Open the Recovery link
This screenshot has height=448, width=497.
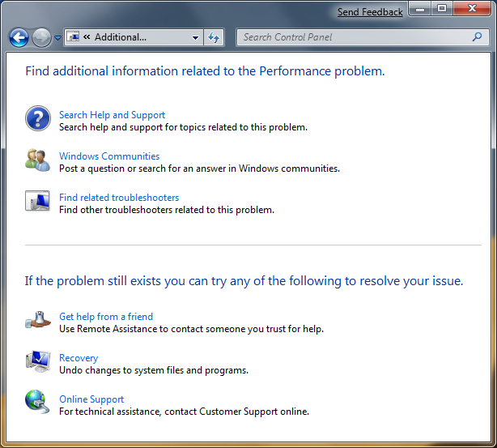click(x=79, y=358)
